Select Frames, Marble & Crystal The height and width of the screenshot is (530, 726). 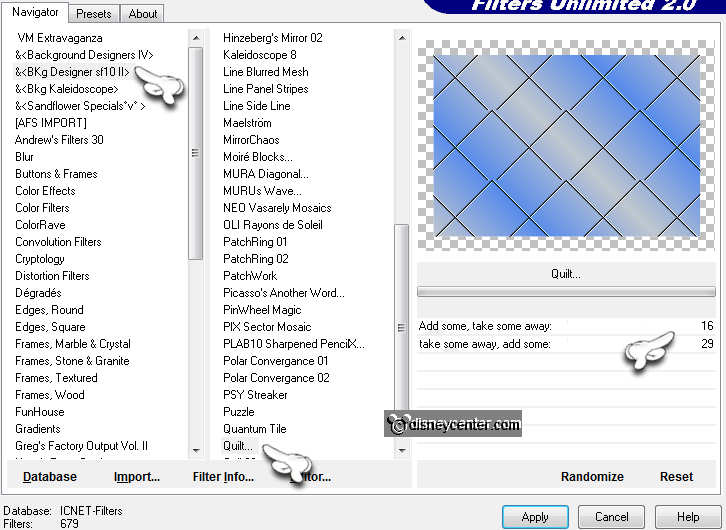[73, 344]
